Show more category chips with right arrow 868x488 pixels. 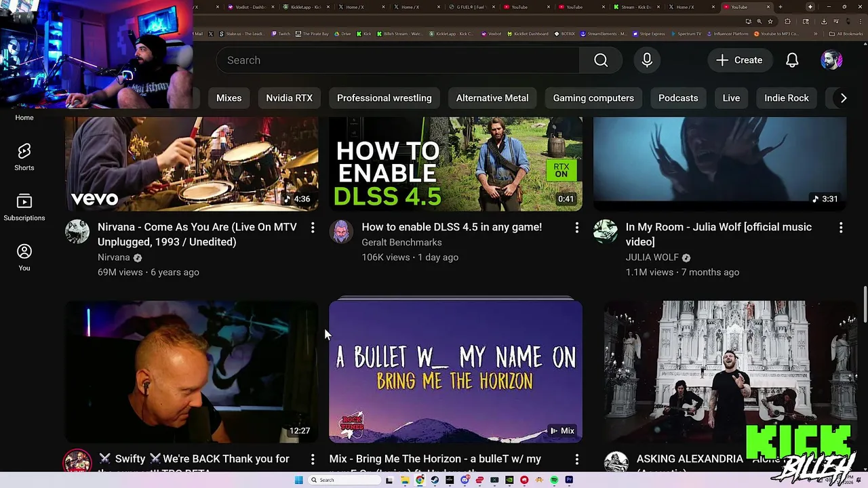(843, 98)
